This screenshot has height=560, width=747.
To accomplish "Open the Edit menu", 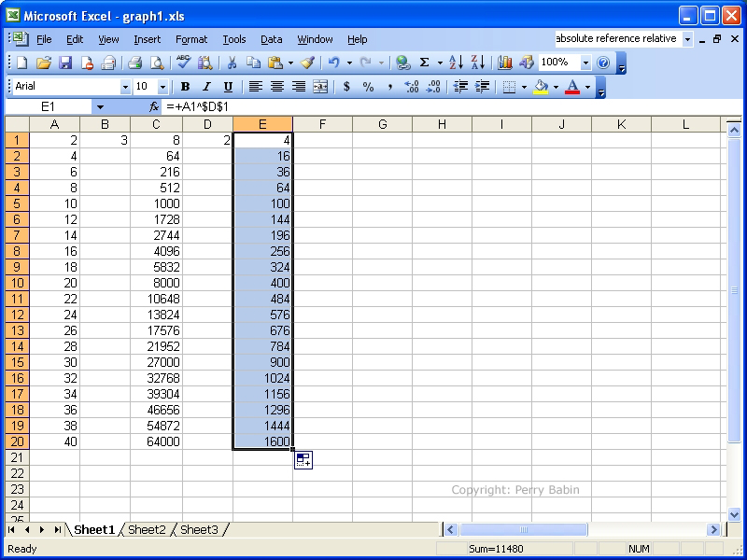I will [x=75, y=39].
